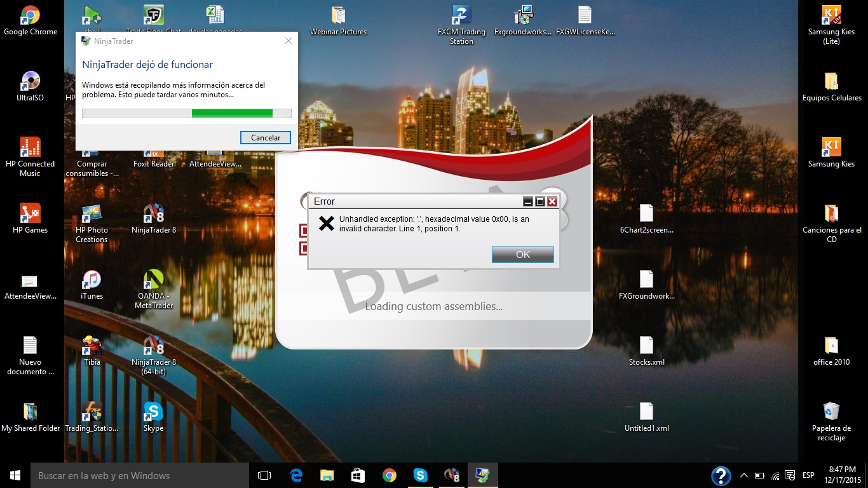The width and height of the screenshot is (868, 488).
Task: Close the NinjaTrader dejó de funcionar dialog
Action: pos(288,41)
